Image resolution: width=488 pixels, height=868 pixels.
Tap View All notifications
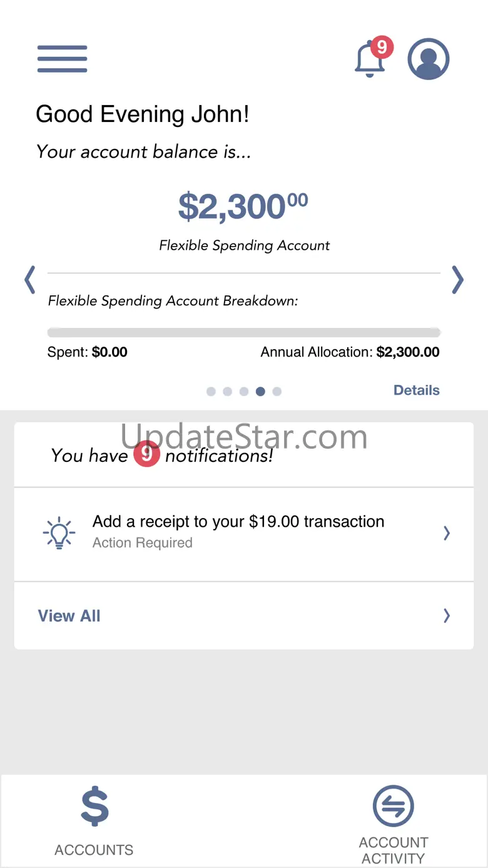[x=69, y=616]
